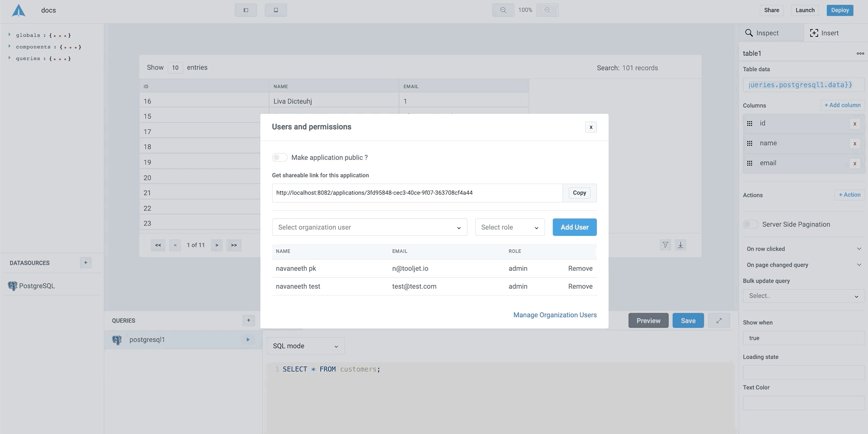
Task: Click the Add User button
Action: pyautogui.click(x=574, y=227)
